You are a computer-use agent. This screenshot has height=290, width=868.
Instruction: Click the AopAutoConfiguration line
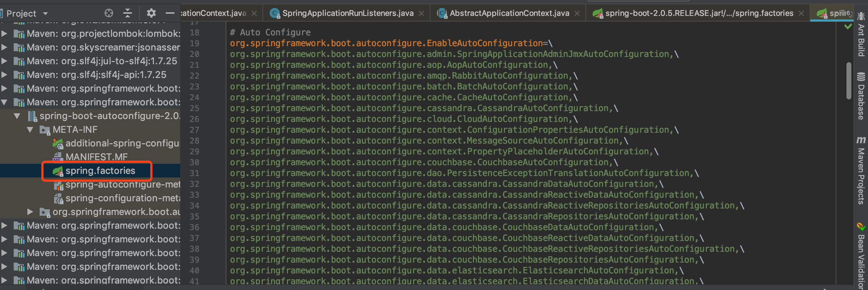click(394, 65)
